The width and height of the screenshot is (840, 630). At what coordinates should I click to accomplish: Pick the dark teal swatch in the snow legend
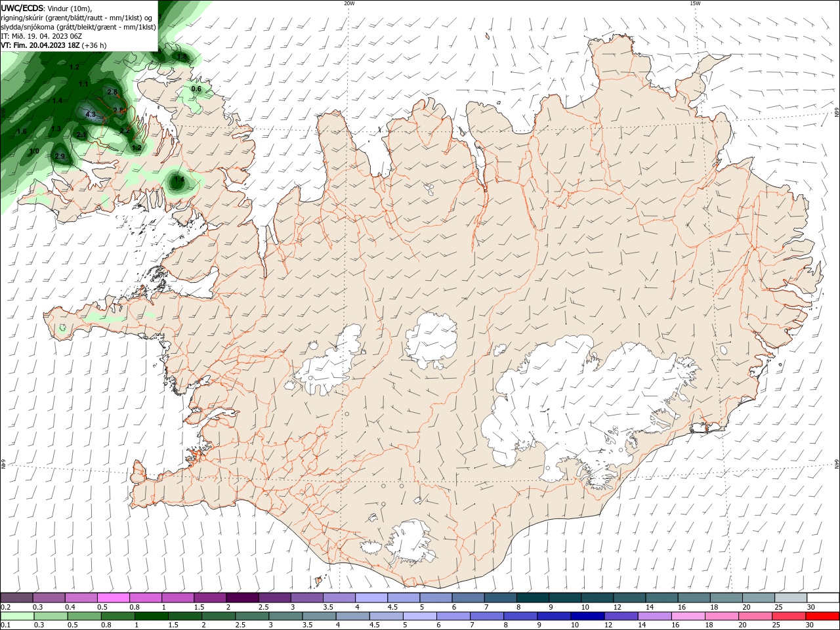tap(533, 598)
